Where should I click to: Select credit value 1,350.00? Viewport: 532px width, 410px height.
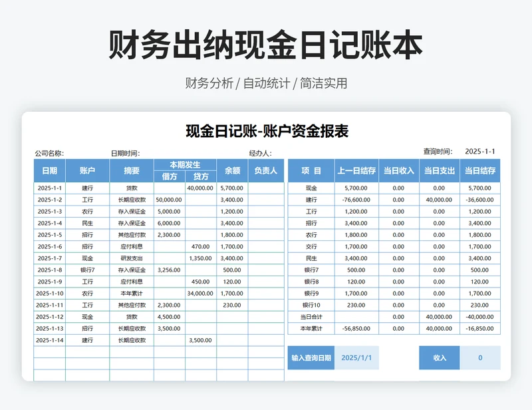201,258
